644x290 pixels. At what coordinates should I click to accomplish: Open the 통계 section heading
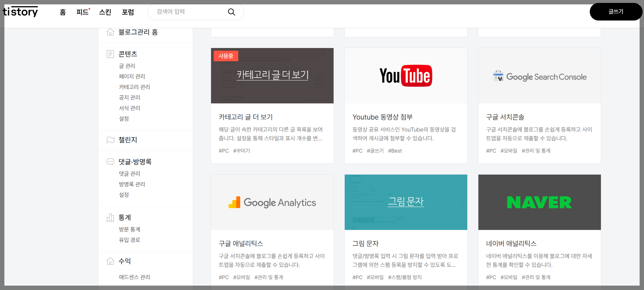[x=125, y=217]
